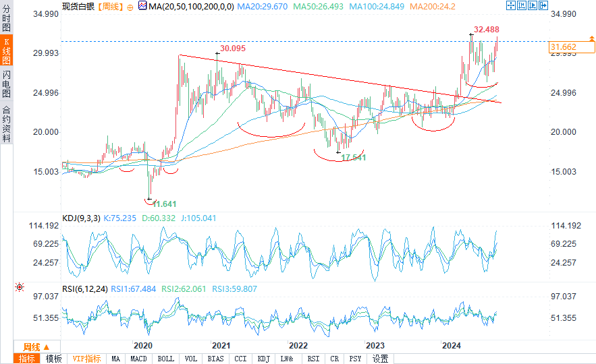Click the MA100:24.849 value label
Viewport: 596px width, 364px height.
point(377,7)
